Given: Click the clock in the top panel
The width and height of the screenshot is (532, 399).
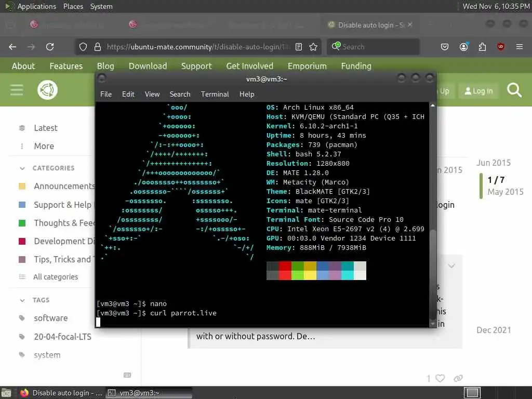Looking at the screenshot, I should [x=496, y=6].
